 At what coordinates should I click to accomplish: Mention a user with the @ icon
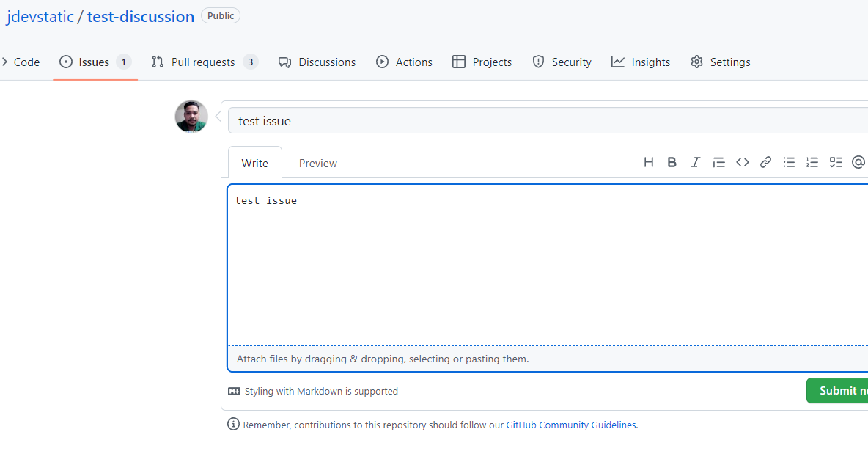point(858,162)
